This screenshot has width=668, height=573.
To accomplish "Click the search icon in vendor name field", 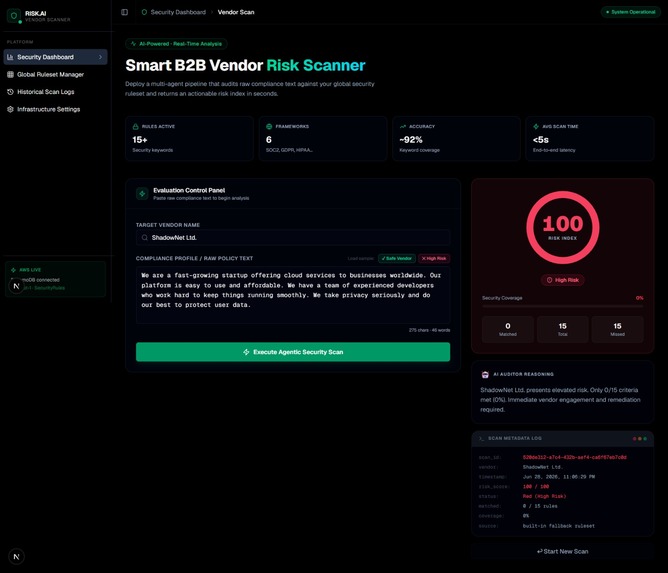I will pyautogui.click(x=145, y=238).
